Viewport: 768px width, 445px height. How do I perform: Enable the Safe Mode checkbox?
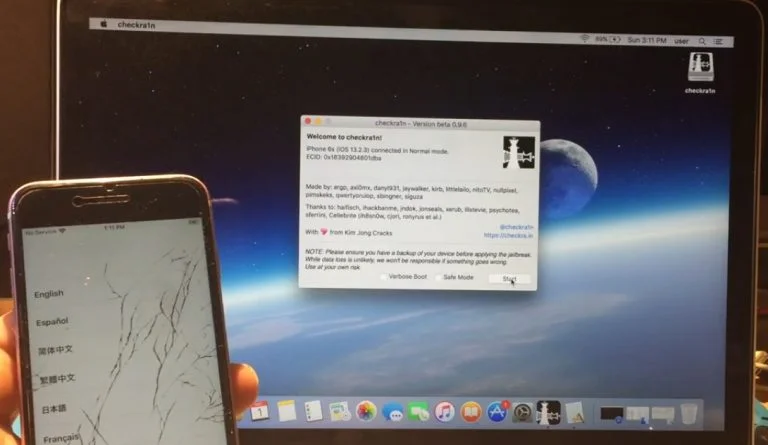click(438, 277)
